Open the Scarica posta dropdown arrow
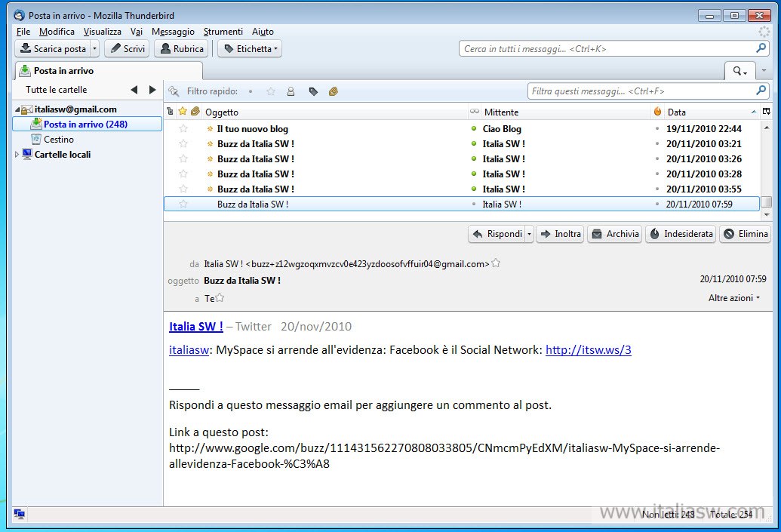The height and width of the screenshot is (532, 781). [94, 49]
